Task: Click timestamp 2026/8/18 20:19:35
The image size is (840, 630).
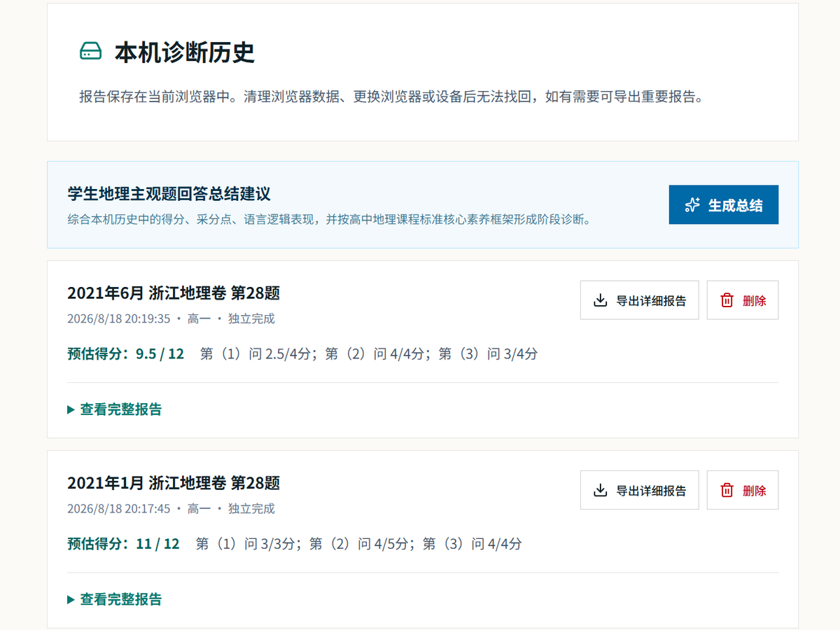Action: [x=119, y=318]
